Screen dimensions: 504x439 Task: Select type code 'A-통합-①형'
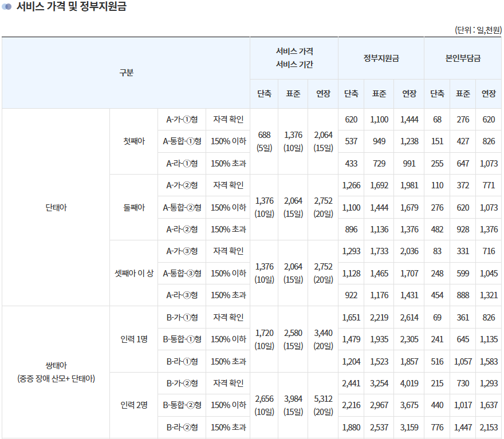182,141
